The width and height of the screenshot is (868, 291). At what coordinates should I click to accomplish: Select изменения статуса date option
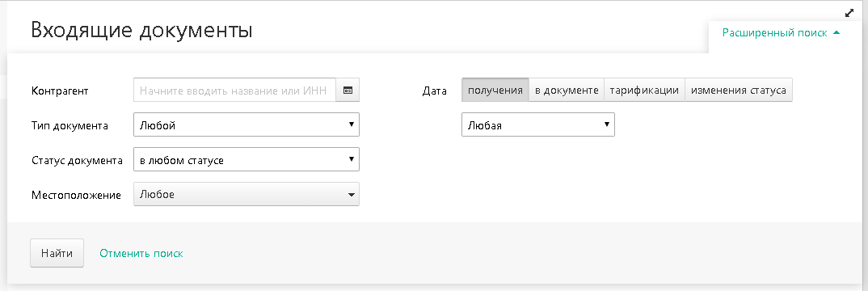pos(739,91)
